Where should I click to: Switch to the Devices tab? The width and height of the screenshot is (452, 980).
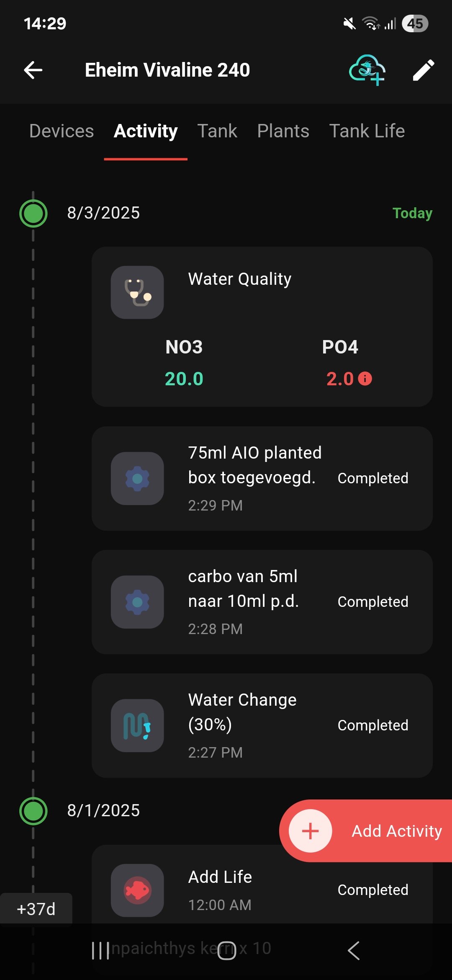pyautogui.click(x=62, y=131)
